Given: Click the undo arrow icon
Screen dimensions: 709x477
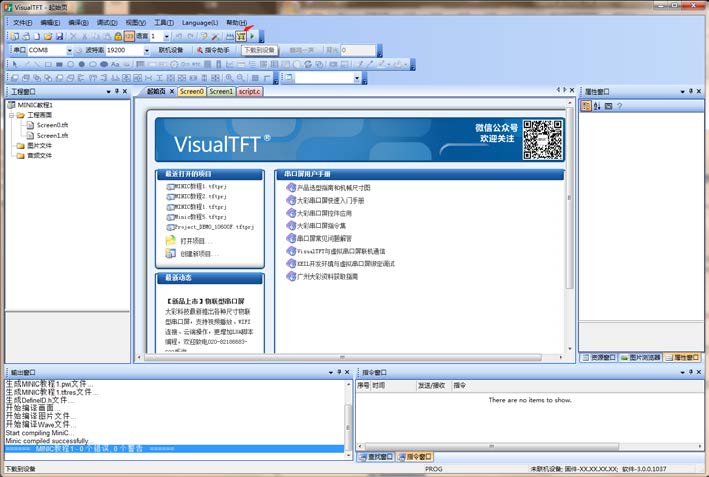Looking at the screenshot, I should [179, 36].
